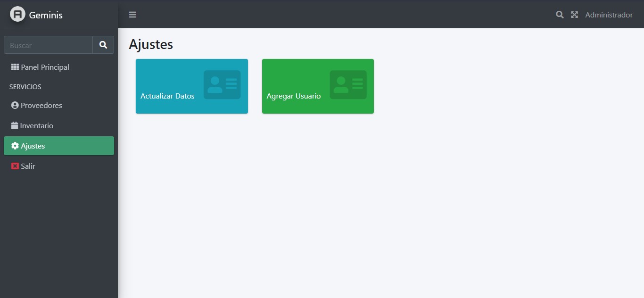
Task: Log out via the Salir label
Action: click(28, 166)
